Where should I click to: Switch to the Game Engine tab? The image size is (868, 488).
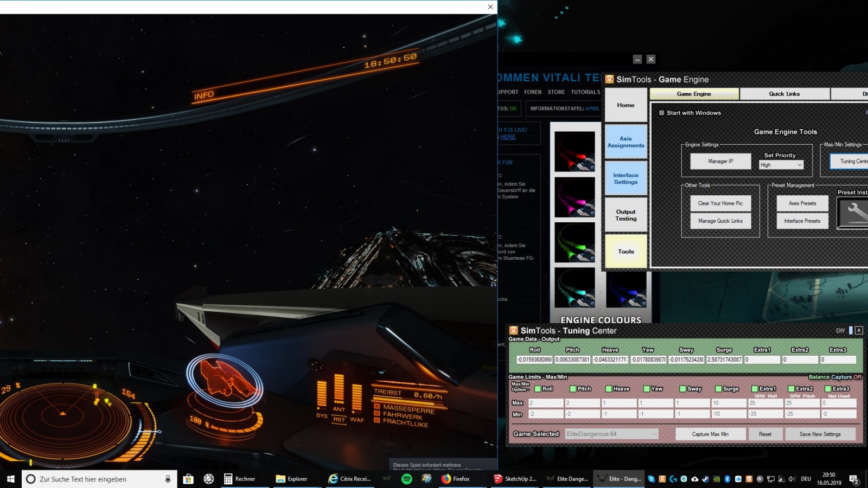(x=694, y=94)
